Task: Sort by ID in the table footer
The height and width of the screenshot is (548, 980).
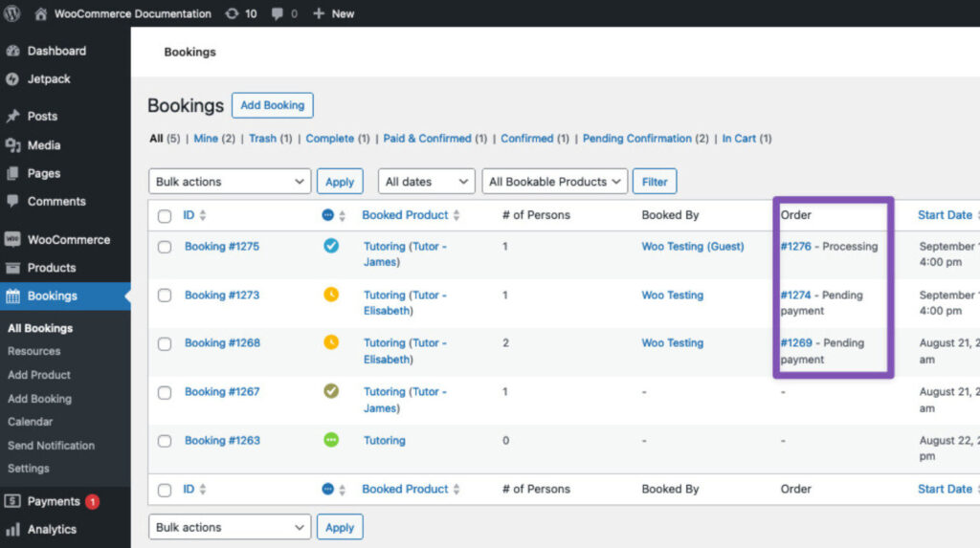Action: pyautogui.click(x=194, y=489)
